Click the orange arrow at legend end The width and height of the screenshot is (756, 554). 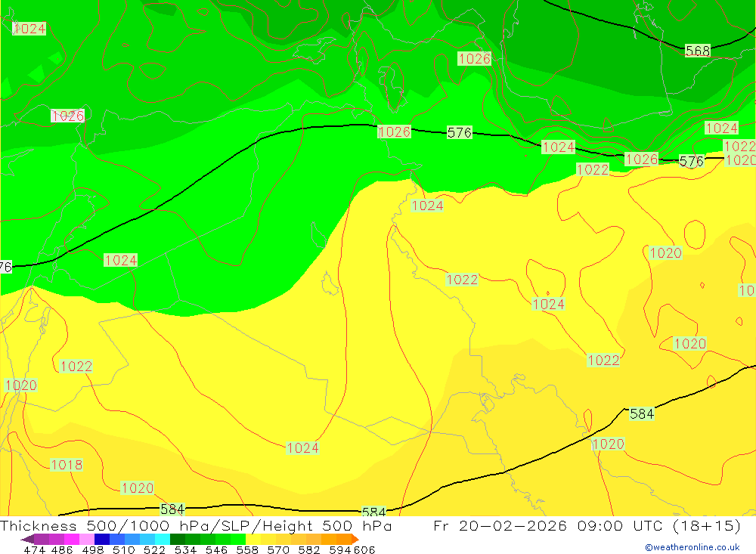click(355, 539)
